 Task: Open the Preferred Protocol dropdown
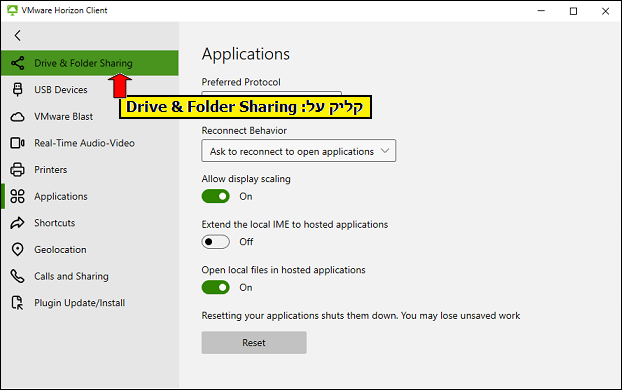[x=271, y=93]
